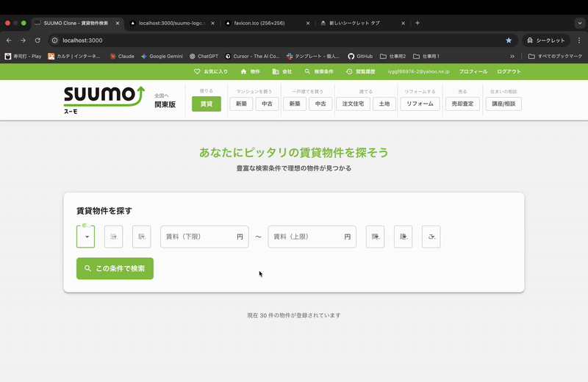
Task: Open the 沿線 dropdown field
Action: pos(114,237)
